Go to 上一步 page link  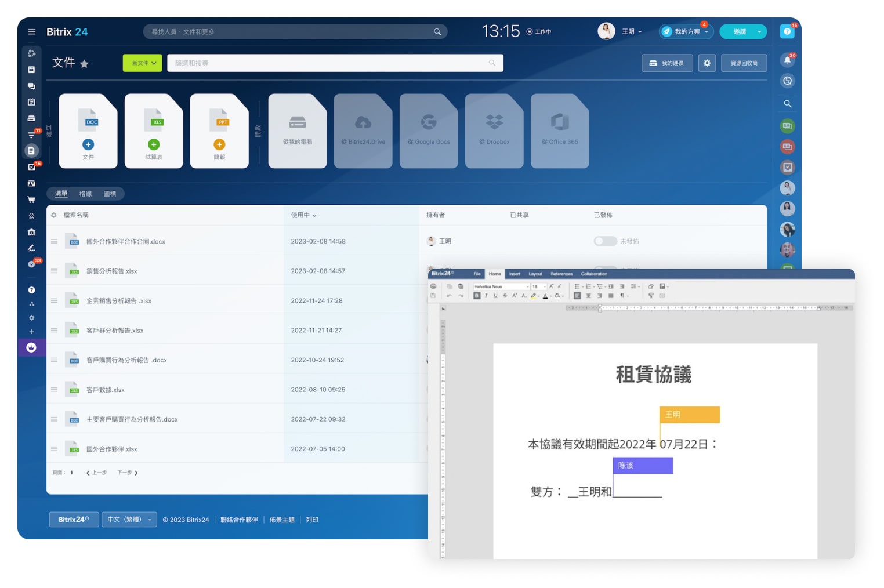point(96,473)
